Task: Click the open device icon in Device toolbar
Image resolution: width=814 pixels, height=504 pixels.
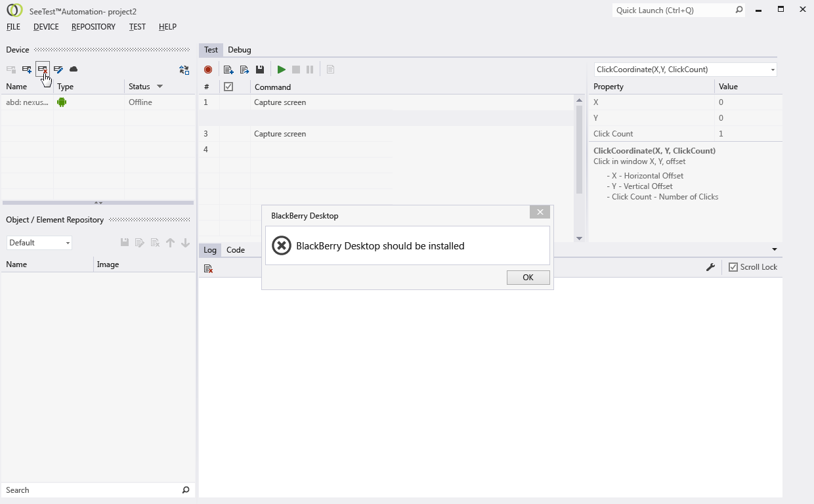Action: click(x=11, y=70)
